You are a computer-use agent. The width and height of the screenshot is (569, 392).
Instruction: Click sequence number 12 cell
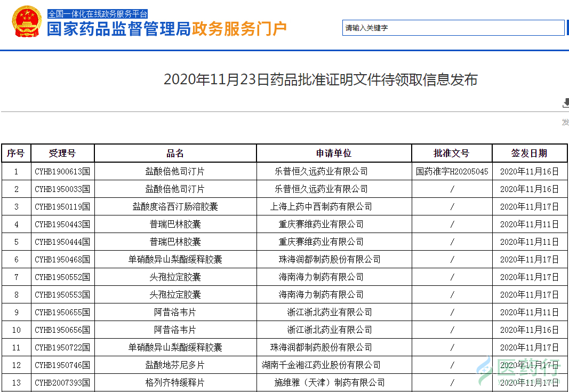[16, 365]
